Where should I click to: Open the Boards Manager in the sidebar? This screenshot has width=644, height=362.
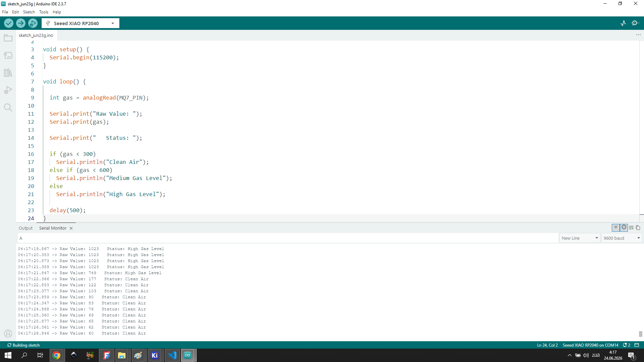pos(8,55)
